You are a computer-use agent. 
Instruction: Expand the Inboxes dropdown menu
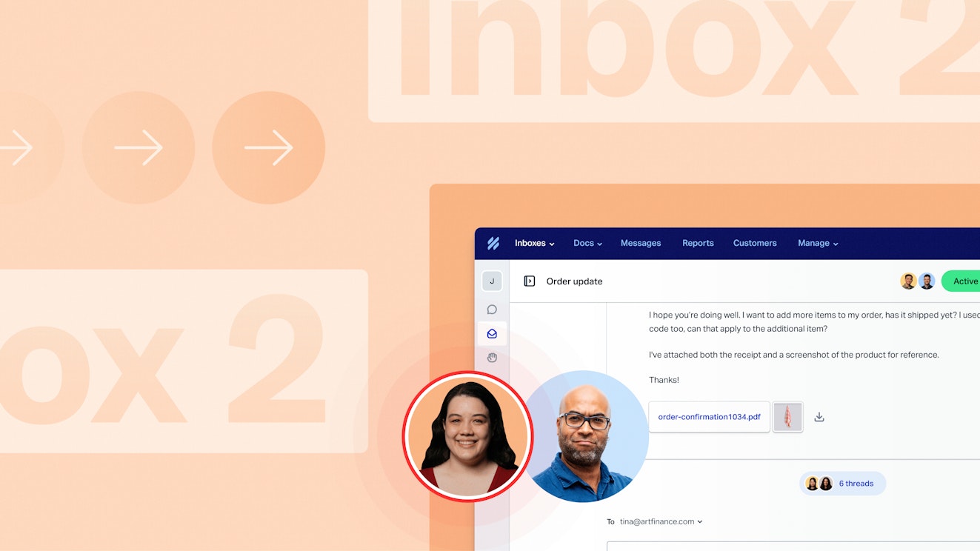535,243
